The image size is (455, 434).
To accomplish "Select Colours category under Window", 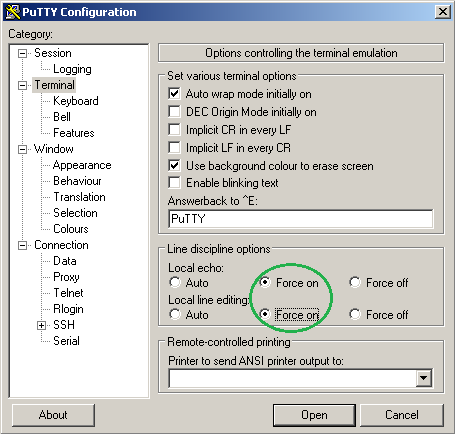I will [x=71, y=229].
